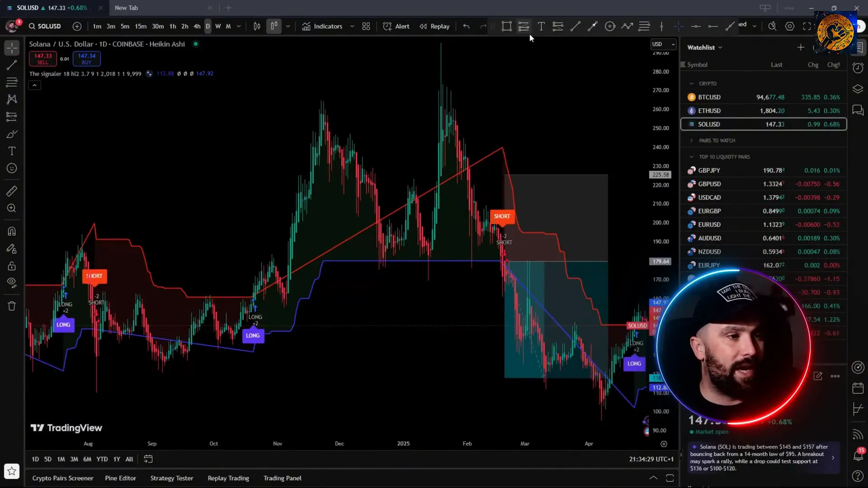
Task: Open the emoji icons tool
Action: coord(12,169)
